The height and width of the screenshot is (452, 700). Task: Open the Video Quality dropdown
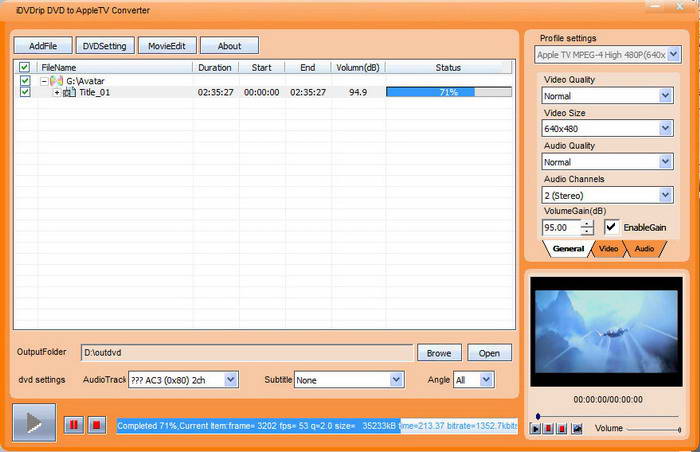pyautogui.click(x=665, y=96)
